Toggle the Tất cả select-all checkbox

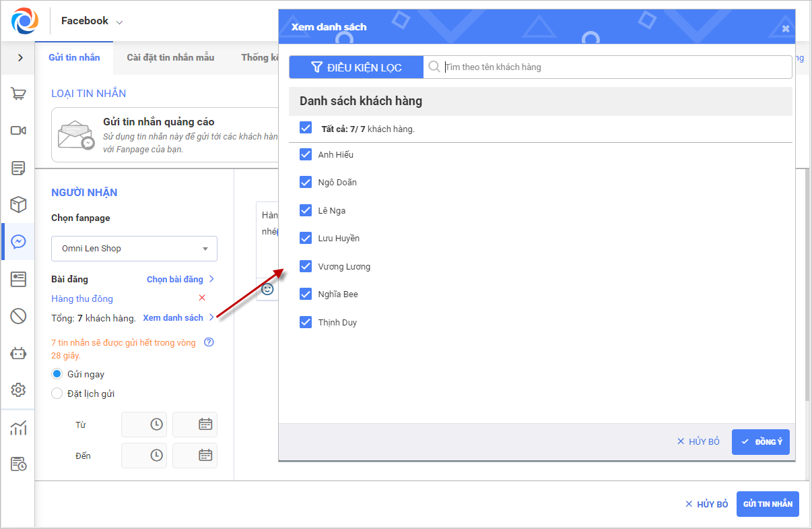(x=306, y=128)
